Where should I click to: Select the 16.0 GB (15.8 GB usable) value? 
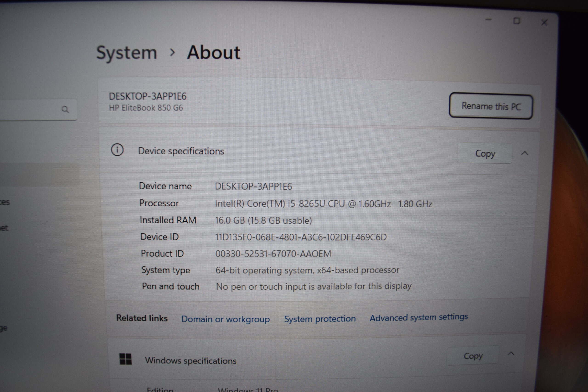[263, 220]
